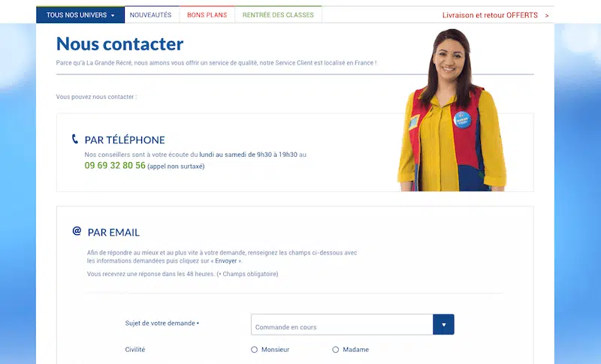Image resolution: width=601 pixels, height=364 pixels.
Task: Click phone number 09 69 32 80 56
Action: [x=115, y=165]
